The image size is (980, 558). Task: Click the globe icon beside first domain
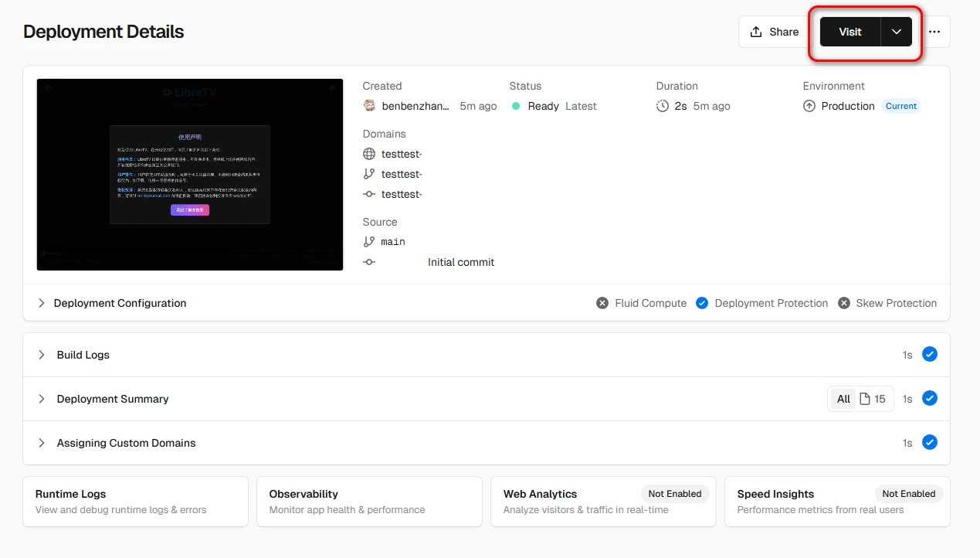(x=369, y=154)
